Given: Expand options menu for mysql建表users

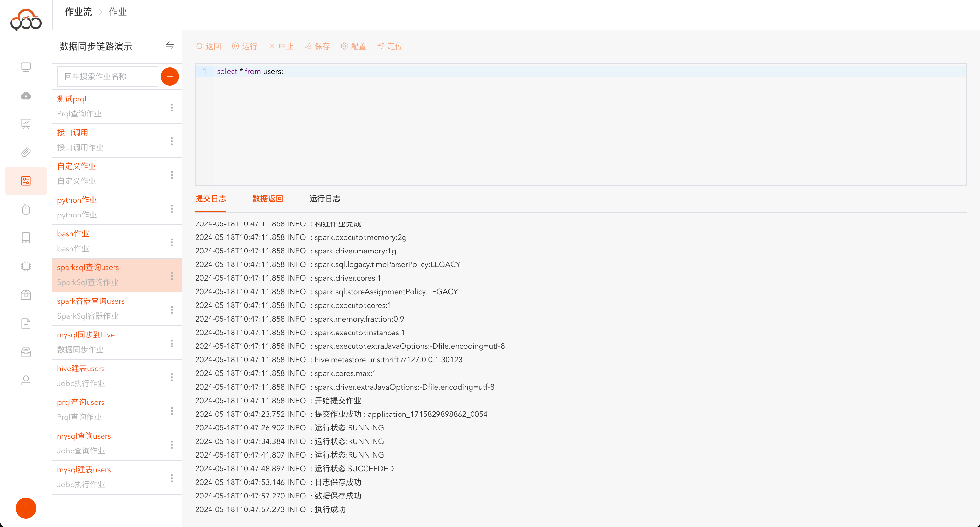Looking at the screenshot, I should (x=172, y=478).
